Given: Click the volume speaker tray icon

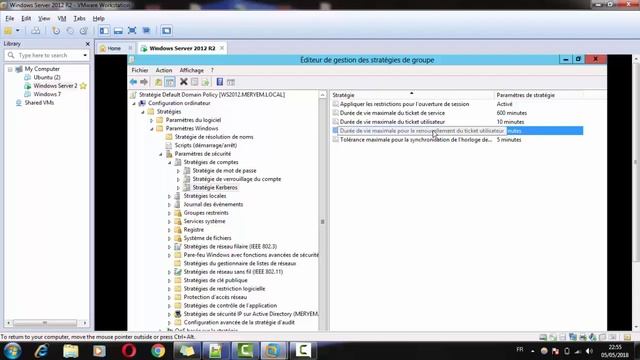Looking at the screenshot, I should 589,351.
